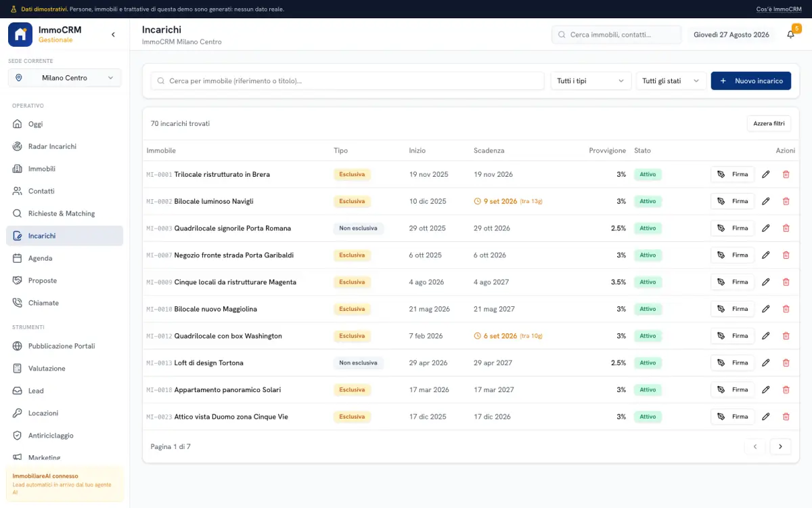Open Immobili in the sidebar
This screenshot has width=812, height=508.
65,169
